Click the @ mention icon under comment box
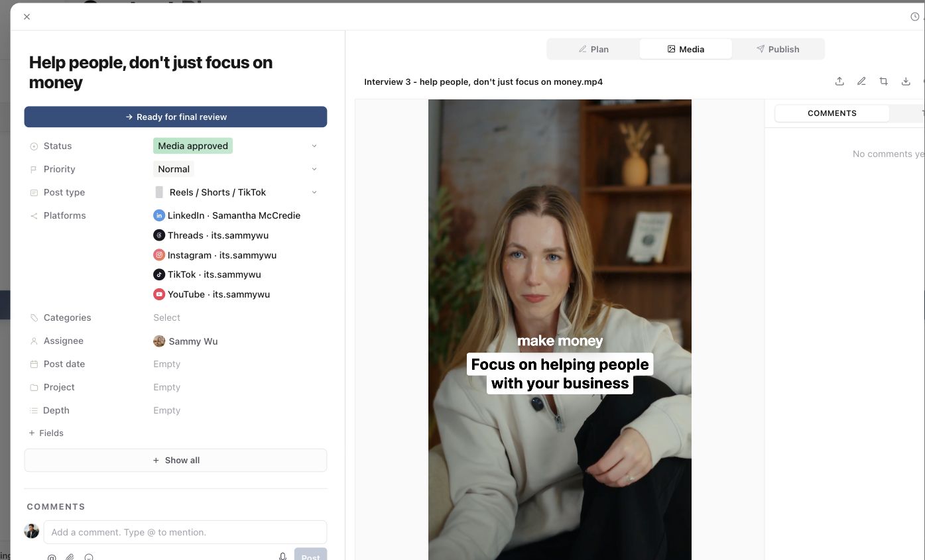The width and height of the screenshot is (925, 560). coord(52,557)
